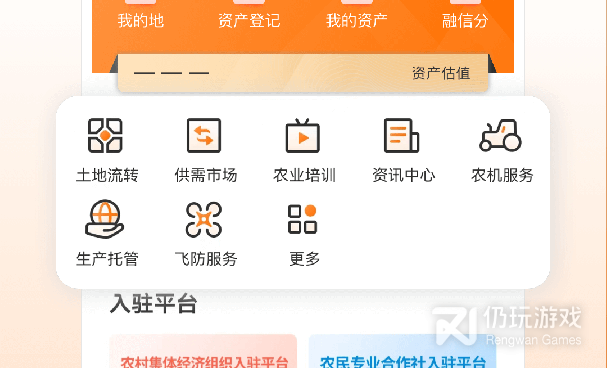Tap the 飞防服务 text label

click(206, 259)
